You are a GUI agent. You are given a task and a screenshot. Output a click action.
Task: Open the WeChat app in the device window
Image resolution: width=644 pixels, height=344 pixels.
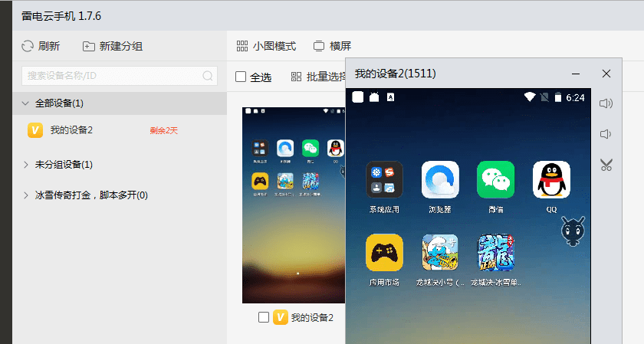click(x=495, y=180)
